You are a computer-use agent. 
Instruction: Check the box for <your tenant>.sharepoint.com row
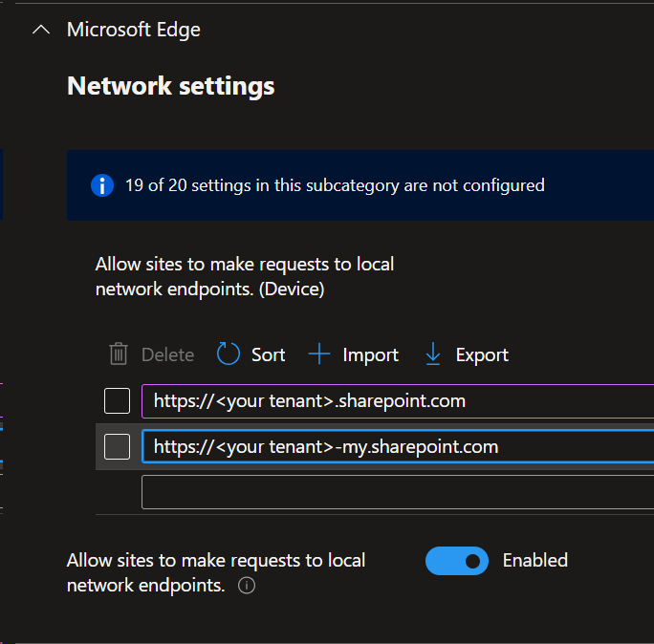pyautogui.click(x=117, y=401)
